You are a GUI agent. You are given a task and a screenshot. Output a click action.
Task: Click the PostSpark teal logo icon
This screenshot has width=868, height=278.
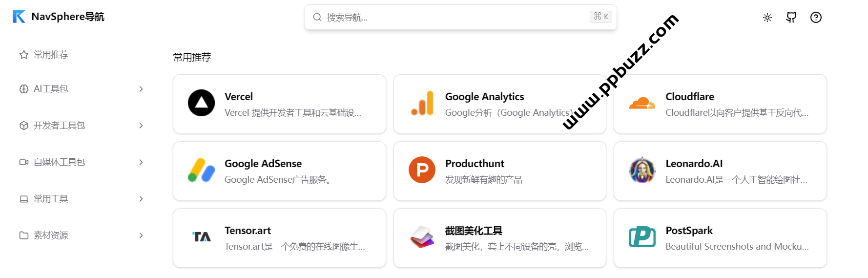click(x=642, y=237)
